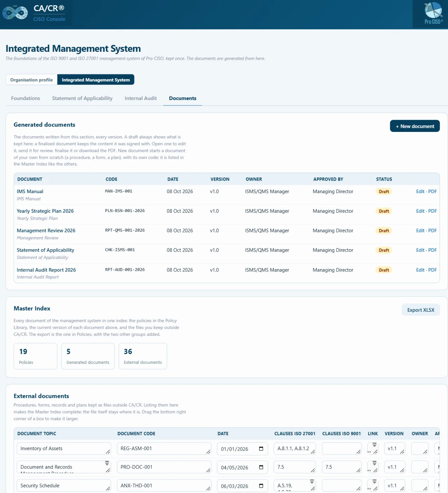
Task: Open the Foundations sub-tab
Action: pyautogui.click(x=26, y=98)
